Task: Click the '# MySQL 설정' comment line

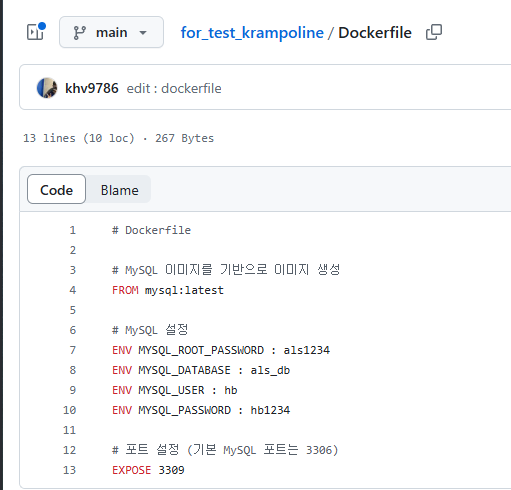Action: [x=150, y=330]
